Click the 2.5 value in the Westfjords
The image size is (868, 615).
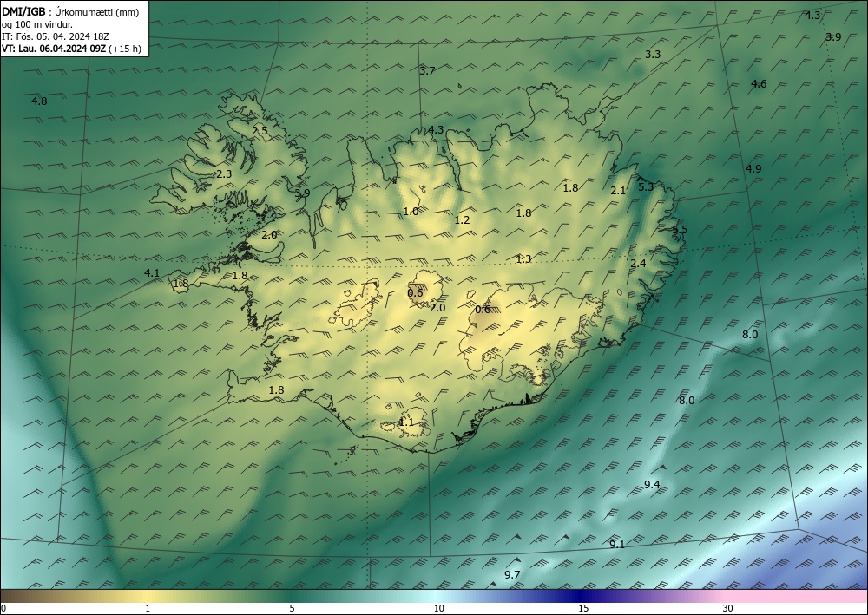tap(260, 131)
